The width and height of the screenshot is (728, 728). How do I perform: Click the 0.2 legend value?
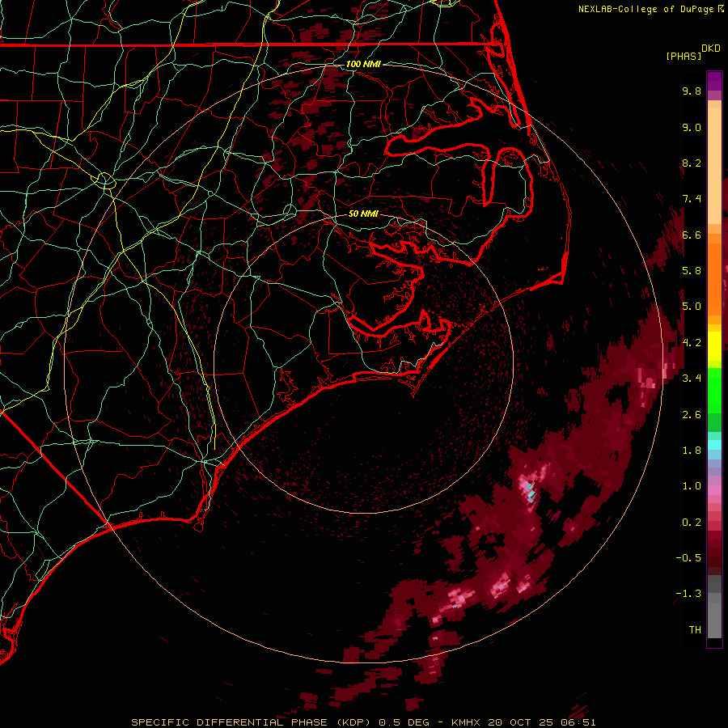692,523
